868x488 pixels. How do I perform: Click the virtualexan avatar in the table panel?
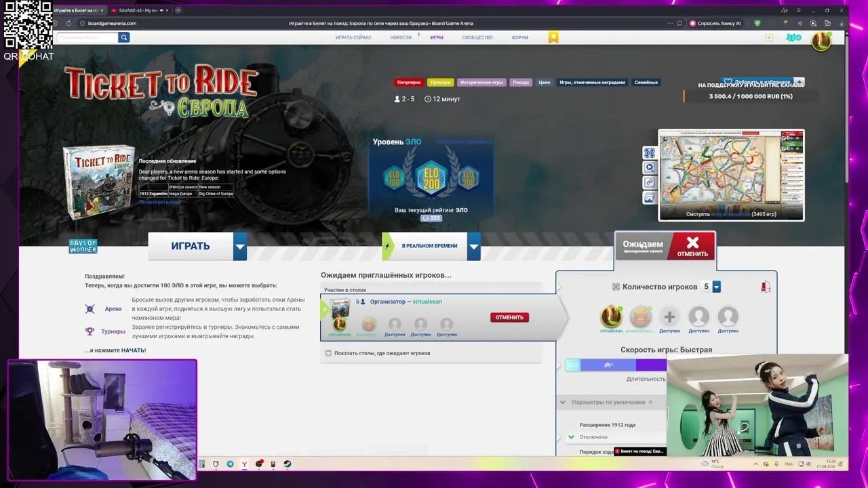coord(611,317)
